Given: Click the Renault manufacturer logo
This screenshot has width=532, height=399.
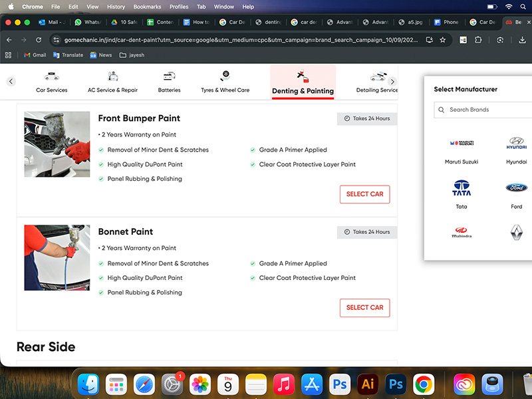Looking at the screenshot, I should [517, 232].
